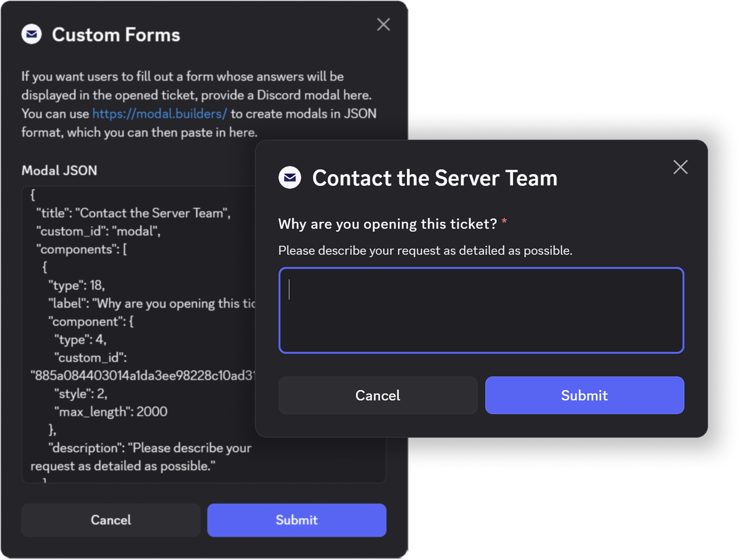Image resolution: width=742 pixels, height=560 pixels.
Task: Click the "style": 2 line in JSON editor
Action: coord(81,394)
